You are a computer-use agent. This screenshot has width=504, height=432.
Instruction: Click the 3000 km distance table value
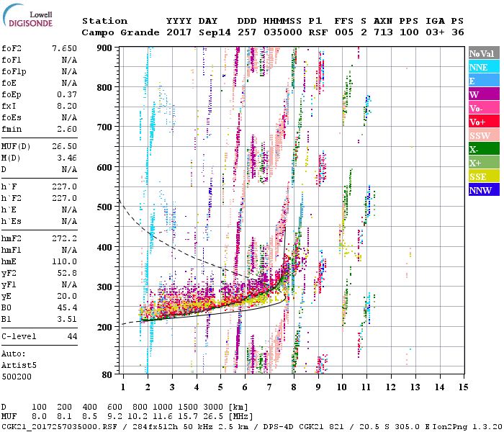pyautogui.click(x=213, y=408)
